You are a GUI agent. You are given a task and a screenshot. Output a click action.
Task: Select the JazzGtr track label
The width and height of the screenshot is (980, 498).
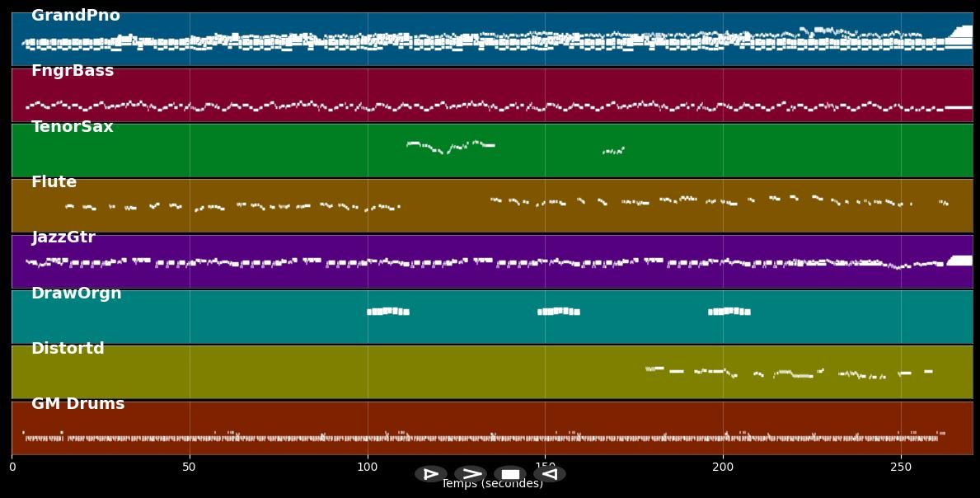click(x=63, y=237)
